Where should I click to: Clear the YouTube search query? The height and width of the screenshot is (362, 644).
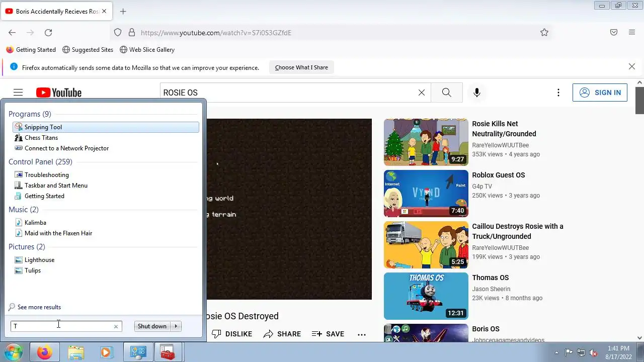(x=422, y=93)
